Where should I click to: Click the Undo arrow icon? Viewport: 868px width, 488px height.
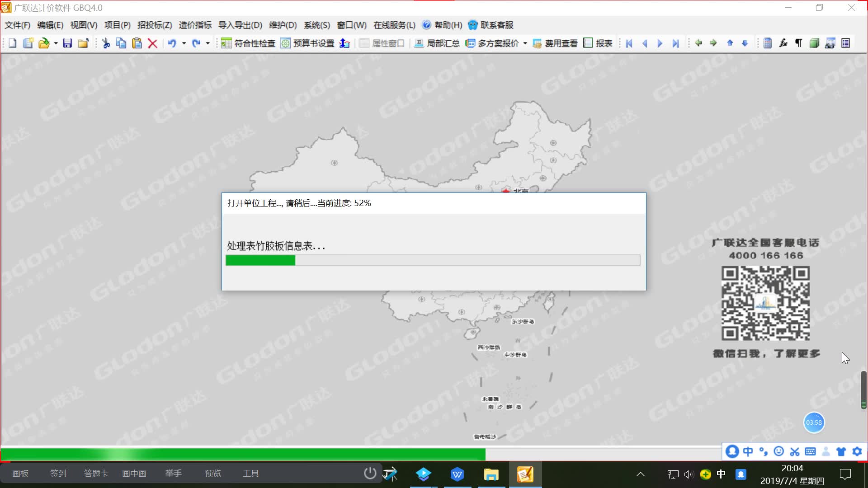172,43
